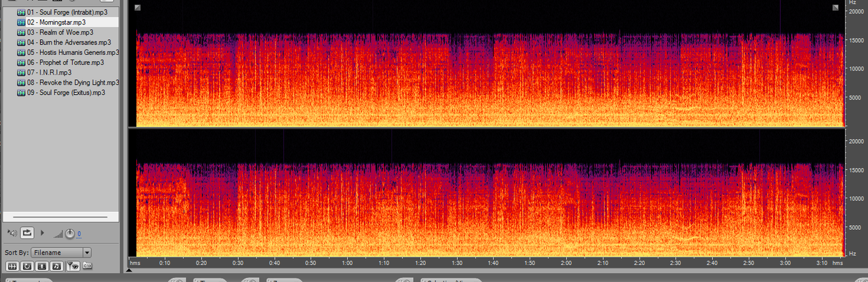This screenshot has height=282, width=868.
Task: Toggle Show Video Files filmstrip button
Action: pyautogui.click(x=41, y=266)
